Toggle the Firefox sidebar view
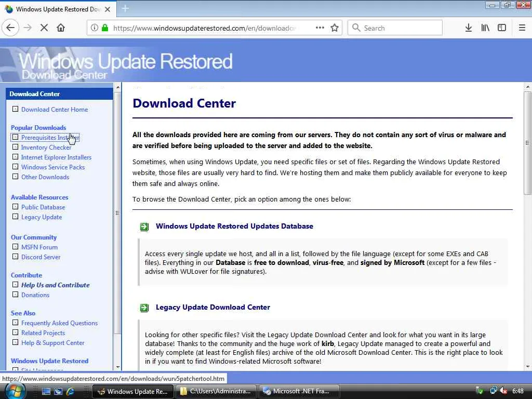This screenshot has height=399, width=532. tap(502, 28)
